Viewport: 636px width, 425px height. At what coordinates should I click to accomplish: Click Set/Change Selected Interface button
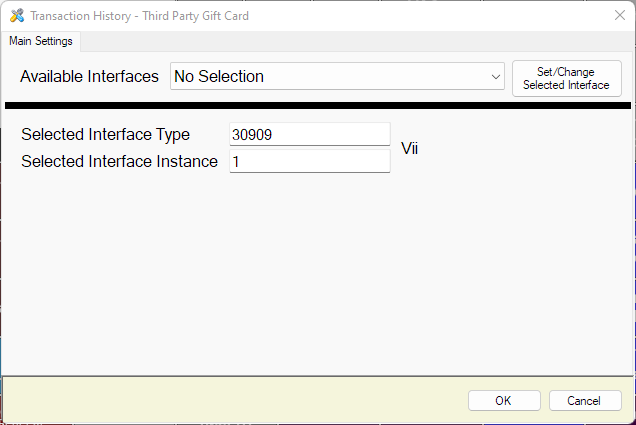567,78
